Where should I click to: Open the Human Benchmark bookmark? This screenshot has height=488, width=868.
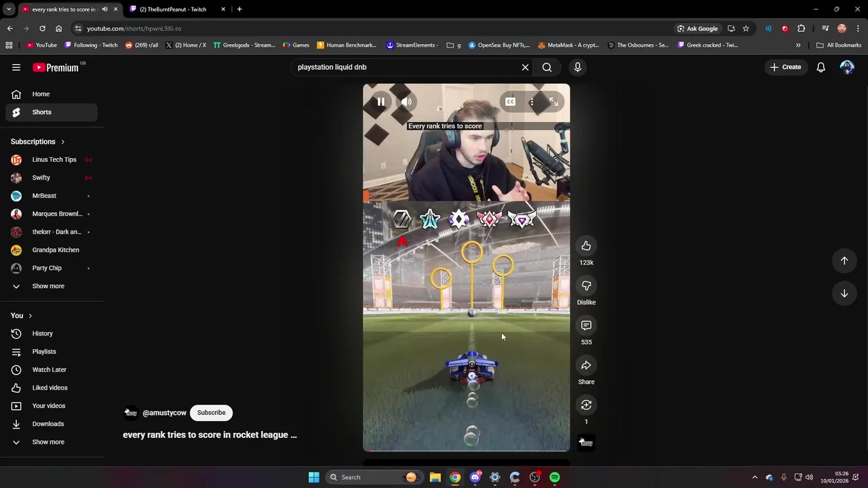click(347, 45)
